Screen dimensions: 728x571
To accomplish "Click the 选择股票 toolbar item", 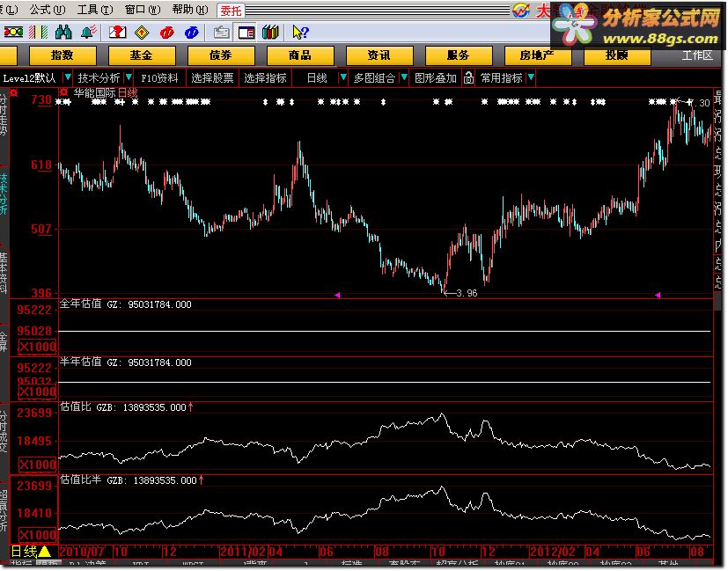I will [212, 78].
